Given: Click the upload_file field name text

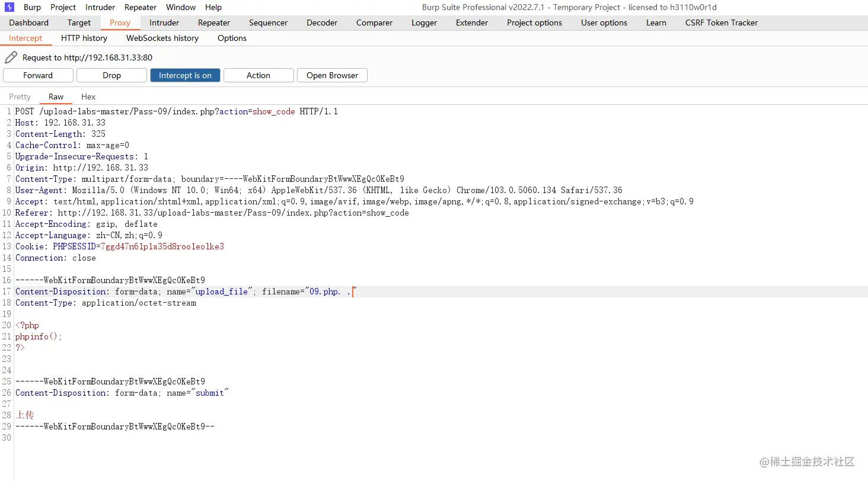Looking at the screenshot, I should click(222, 291).
